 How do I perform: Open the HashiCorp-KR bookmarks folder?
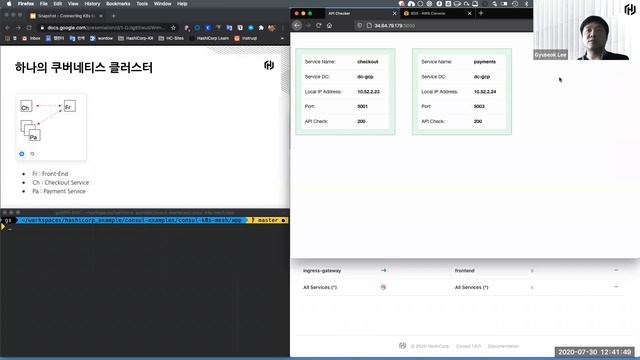click(136, 38)
